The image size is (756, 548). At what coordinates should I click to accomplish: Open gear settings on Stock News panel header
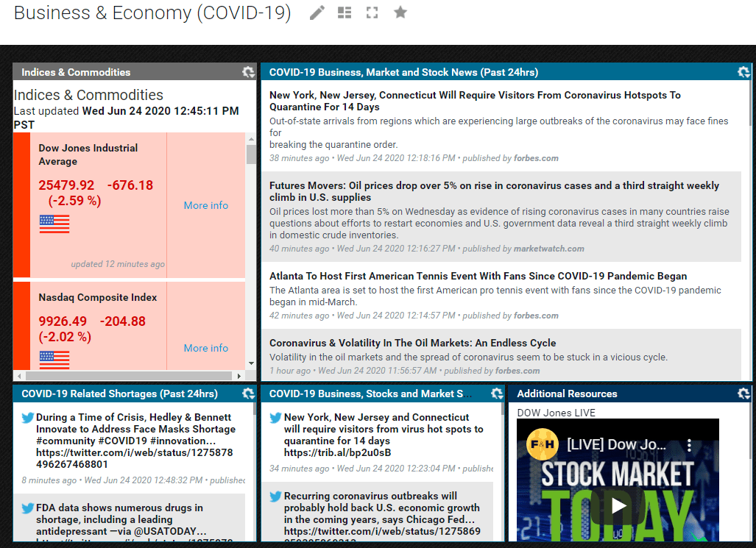[744, 72]
